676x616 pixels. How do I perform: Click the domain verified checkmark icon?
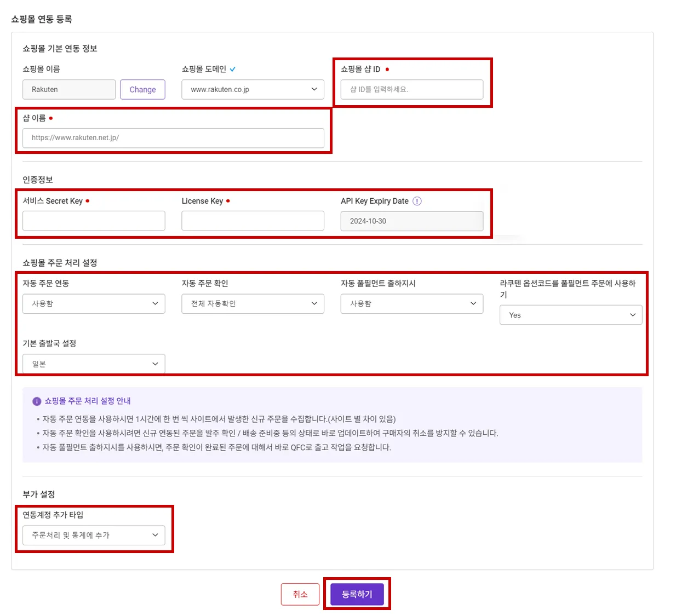click(x=233, y=69)
